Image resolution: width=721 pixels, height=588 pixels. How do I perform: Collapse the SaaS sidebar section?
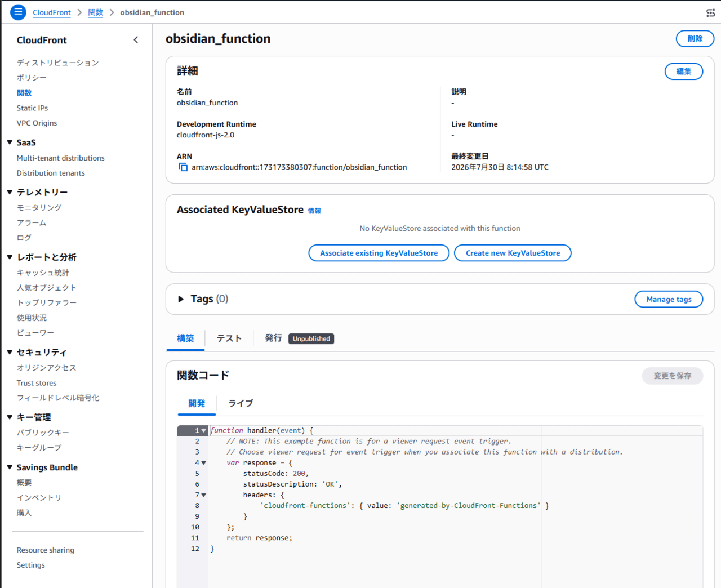coord(10,142)
